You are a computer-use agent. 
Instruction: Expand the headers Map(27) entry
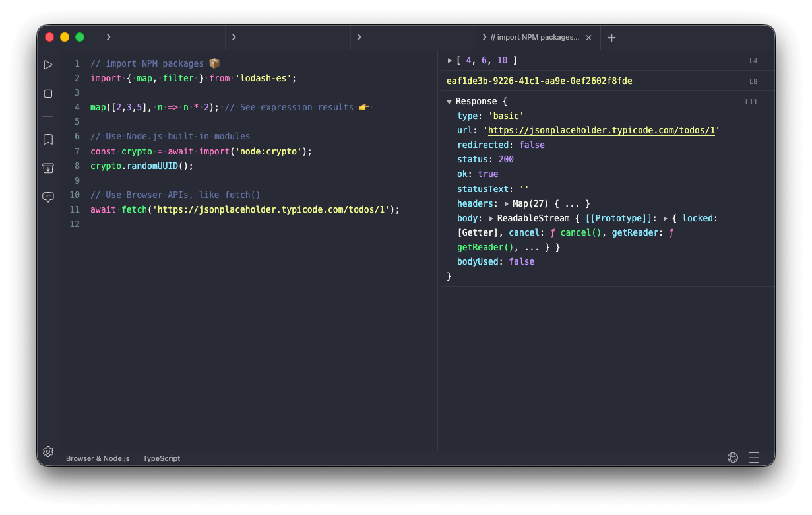[507, 203]
